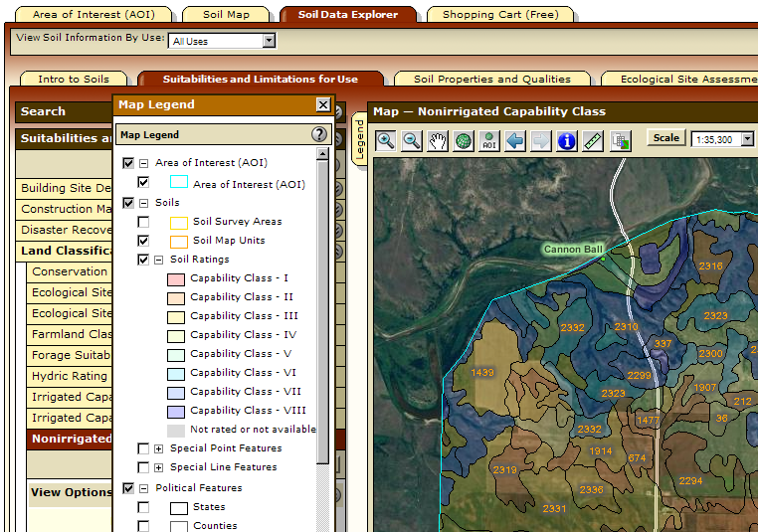Expand the Special Point Features group
This screenshot has width=758, height=532.
(x=159, y=448)
